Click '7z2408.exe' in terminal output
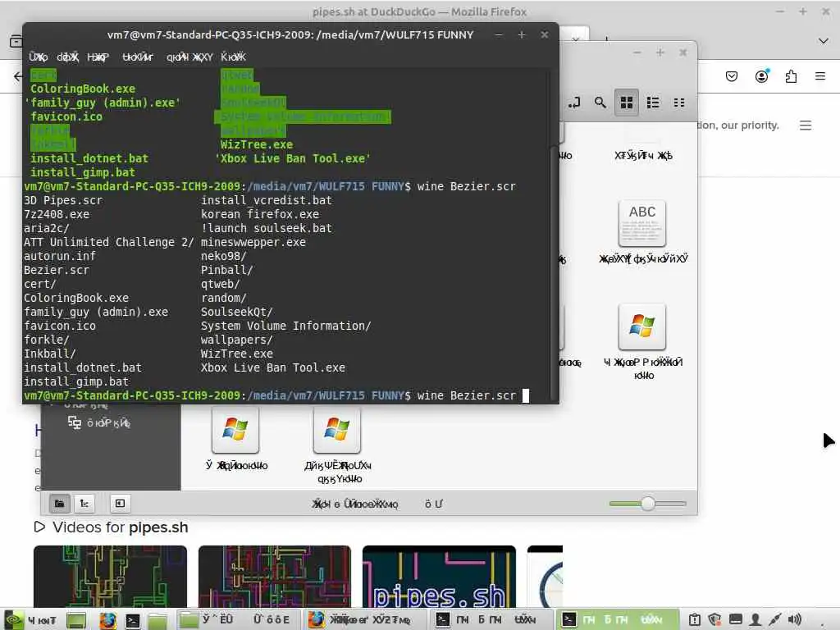840x630 pixels. [x=57, y=214]
